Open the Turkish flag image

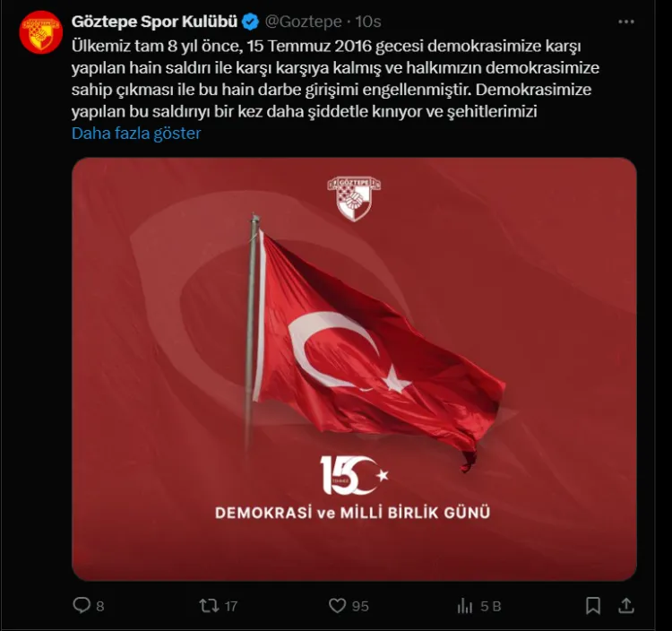click(x=354, y=369)
